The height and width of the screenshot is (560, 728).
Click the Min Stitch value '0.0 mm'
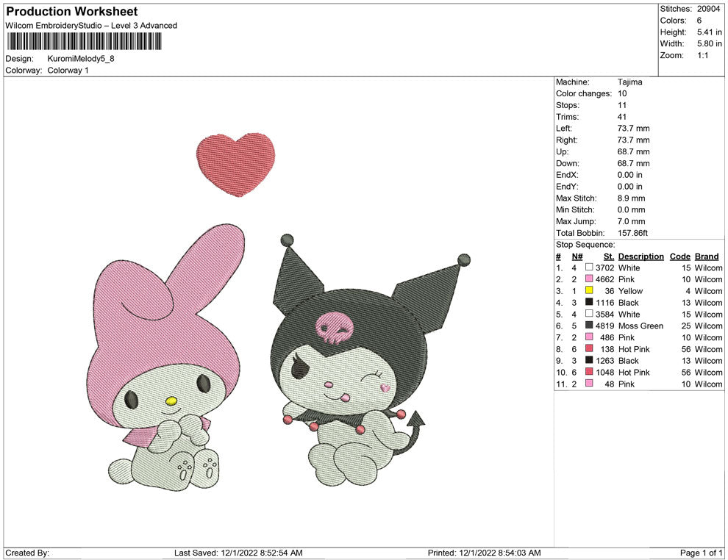coord(631,209)
